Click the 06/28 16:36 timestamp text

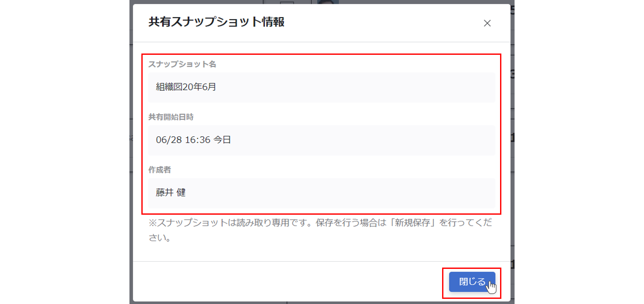click(183, 140)
